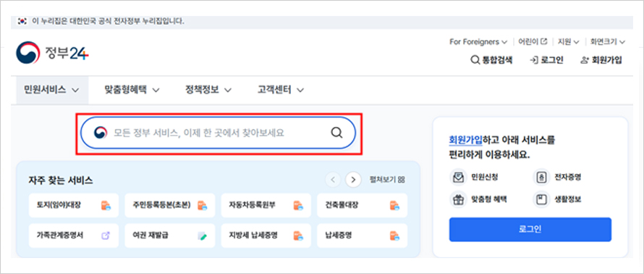This screenshot has width=644, height=274.
Task: Open the 건축물대장 service card
Action: 363,205
